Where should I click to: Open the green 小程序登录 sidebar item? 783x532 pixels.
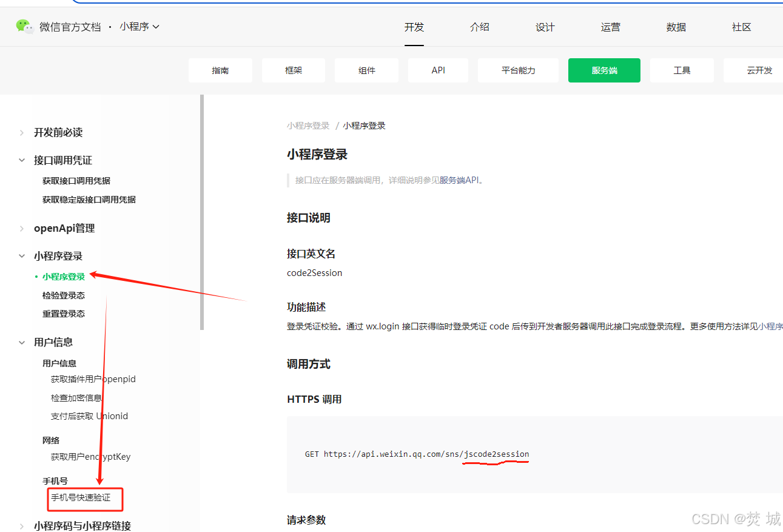pyautogui.click(x=64, y=277)
